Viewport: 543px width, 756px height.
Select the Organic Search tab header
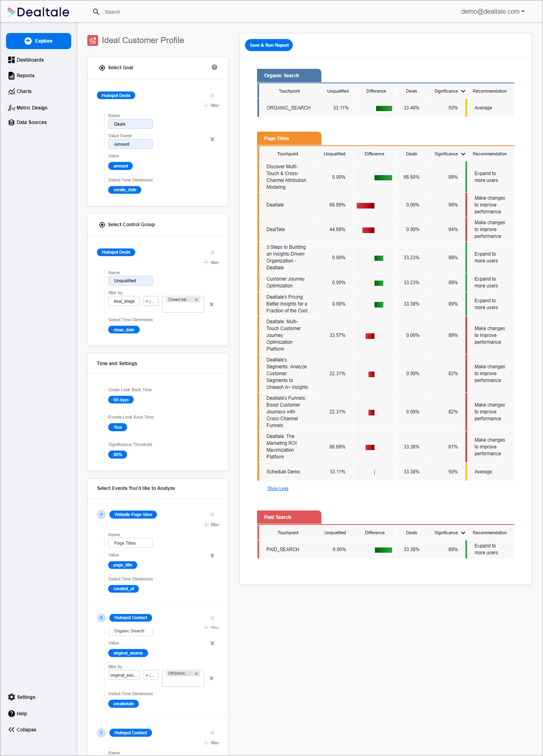click(289, 75)
